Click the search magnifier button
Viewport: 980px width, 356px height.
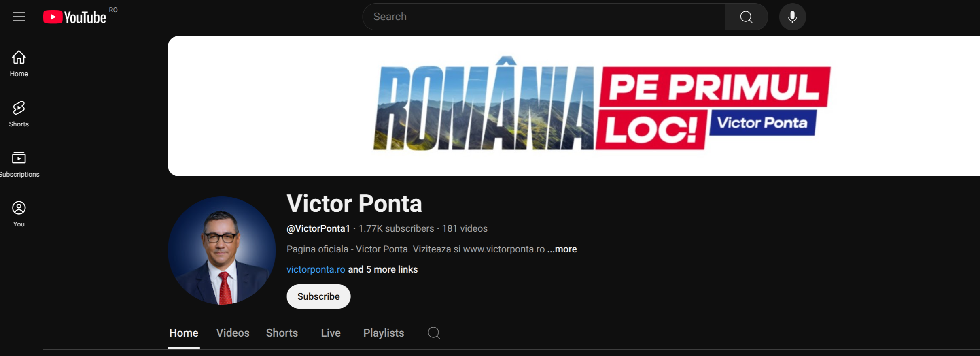[746, 17]
